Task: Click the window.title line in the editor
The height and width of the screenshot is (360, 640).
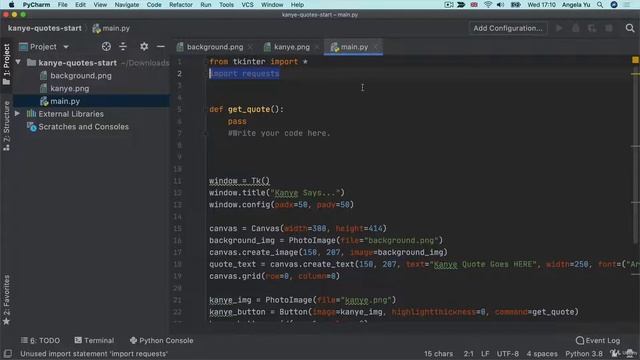Action: (x=277, y=193)
